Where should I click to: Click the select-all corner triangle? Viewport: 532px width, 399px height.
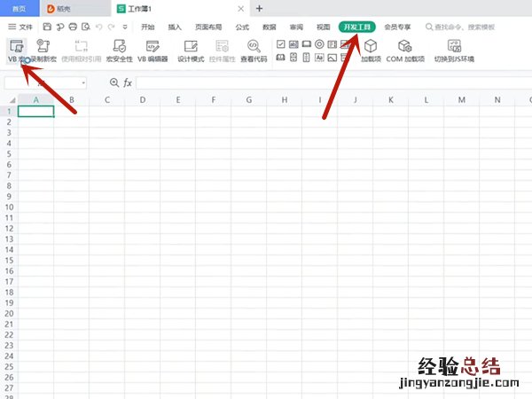click(12, 99)
